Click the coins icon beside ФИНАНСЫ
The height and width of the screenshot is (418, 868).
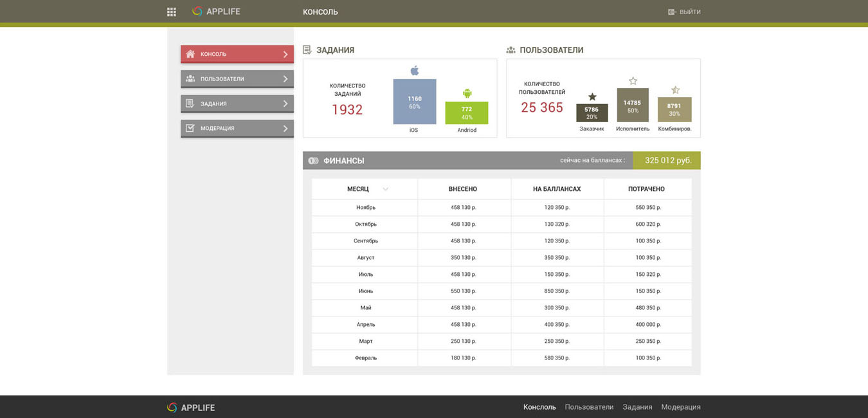[314, 161]
